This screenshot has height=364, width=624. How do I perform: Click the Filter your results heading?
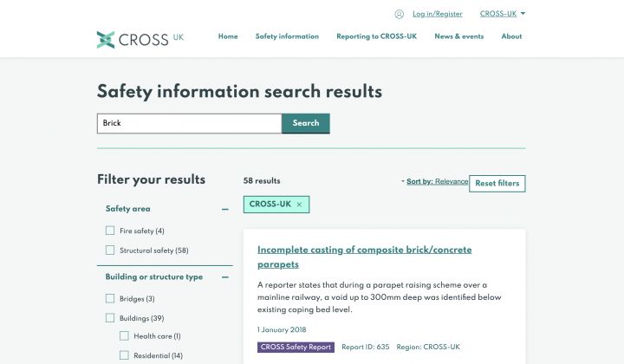point(151,179)
